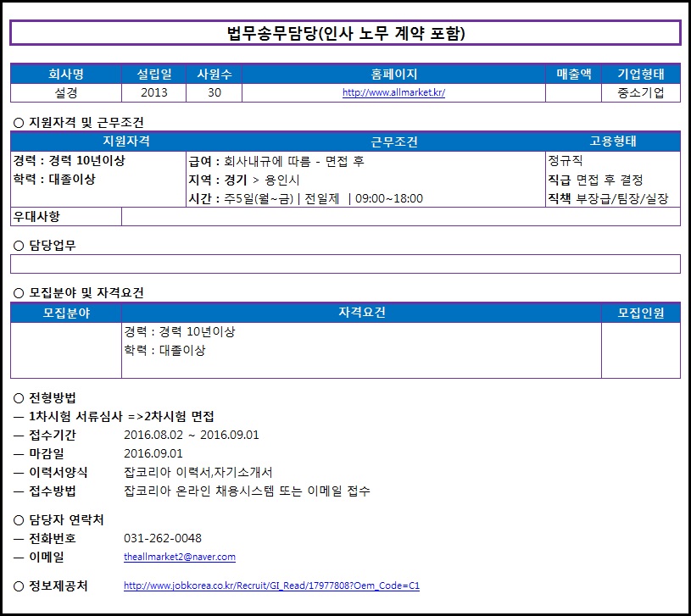691x616 pixels.
Task: Click the 모집인원 column header
Action: pyautogui.click(x=640, y=313)
